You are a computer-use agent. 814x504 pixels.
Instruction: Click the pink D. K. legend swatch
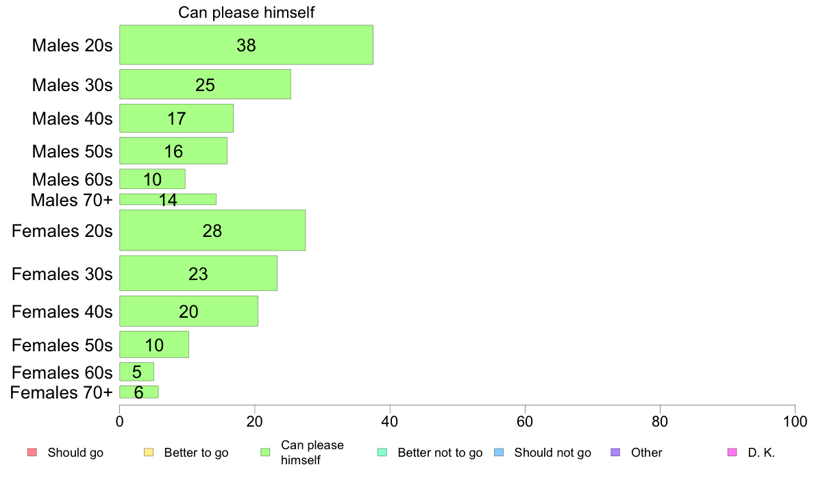732,452
